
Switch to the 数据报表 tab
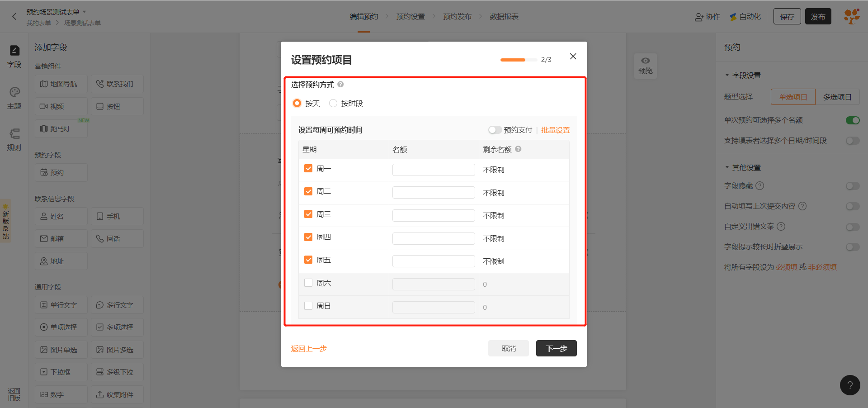point(504,17)
